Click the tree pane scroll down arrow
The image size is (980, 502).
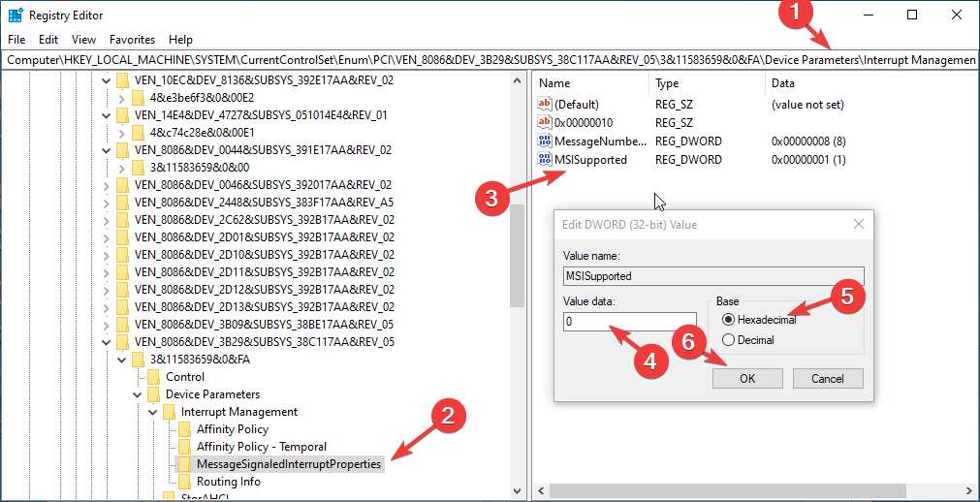click(517, 491)
